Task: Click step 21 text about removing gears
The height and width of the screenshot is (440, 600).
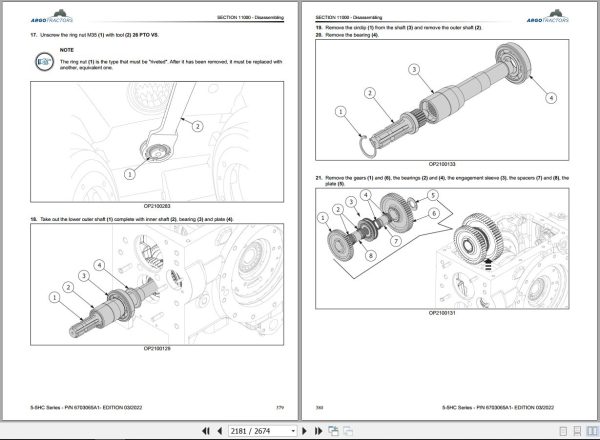Action: coord(442,181)
